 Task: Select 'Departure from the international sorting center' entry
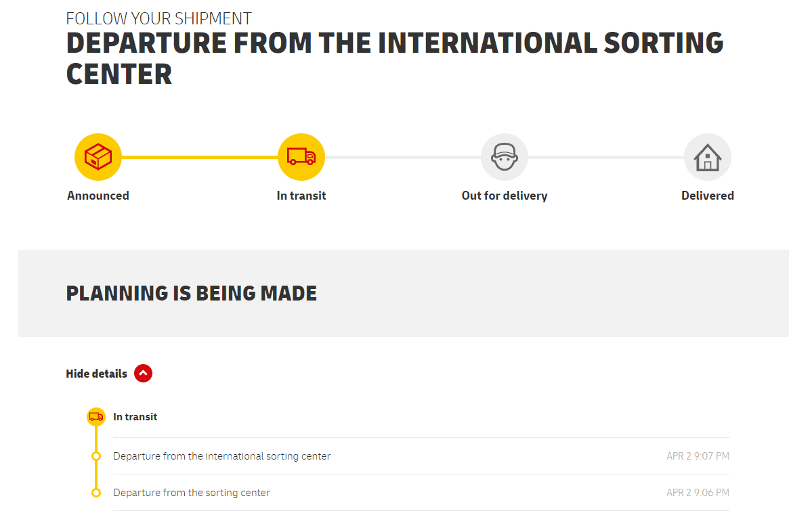[222, 456]
